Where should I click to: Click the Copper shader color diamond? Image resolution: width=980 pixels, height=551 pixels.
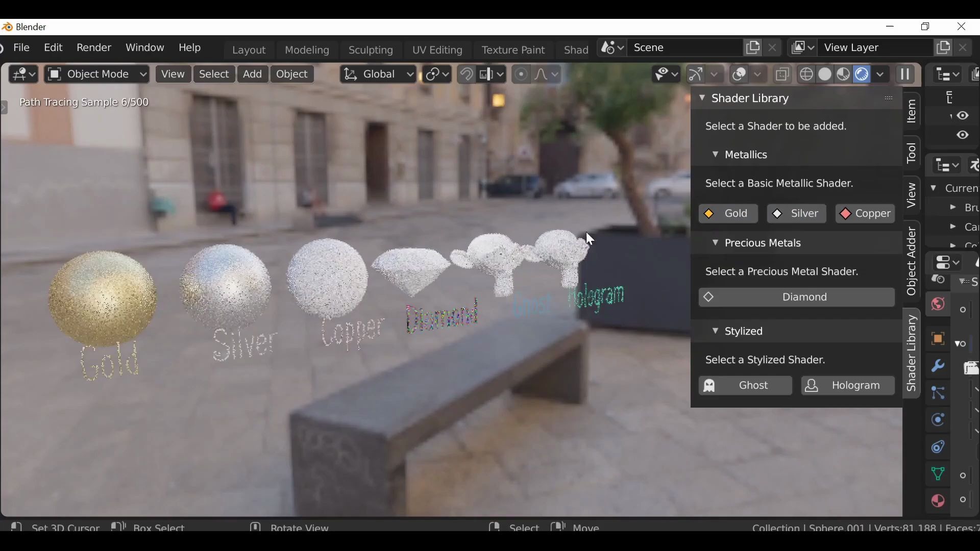click(846, 215)
